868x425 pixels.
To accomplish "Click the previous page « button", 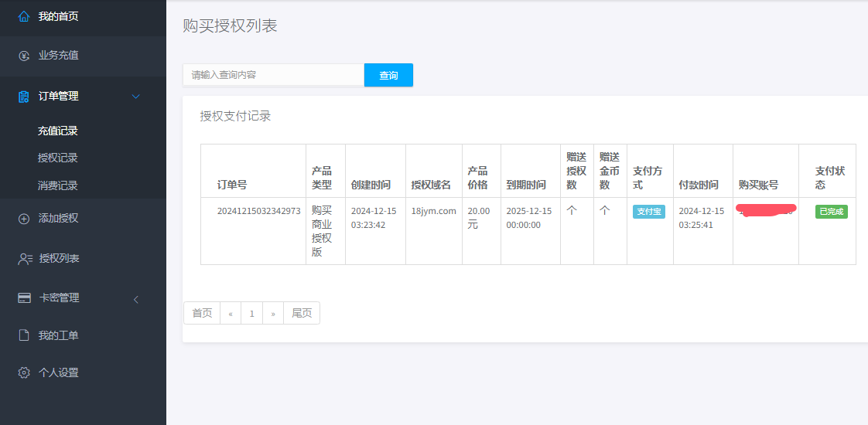I will tap(231, 313).
